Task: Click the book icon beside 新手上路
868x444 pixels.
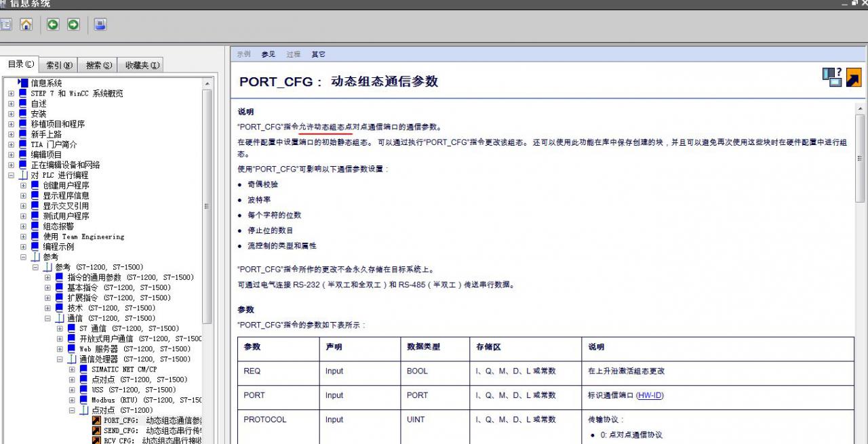Action: coord(23,134)
